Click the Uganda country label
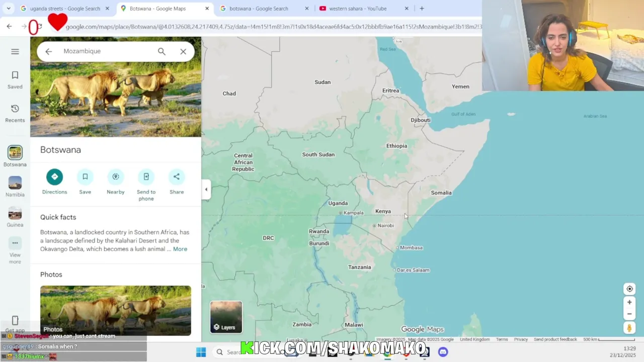 point(338,203)
